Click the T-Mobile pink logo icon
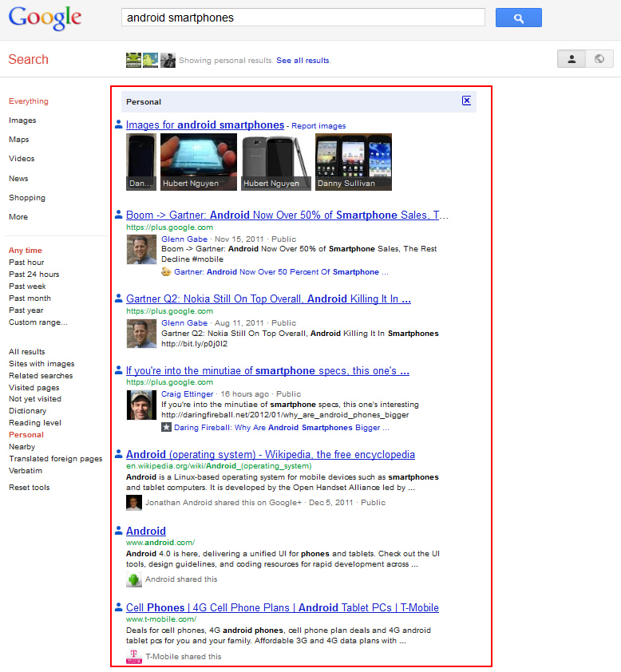 (x=134, y=657)
